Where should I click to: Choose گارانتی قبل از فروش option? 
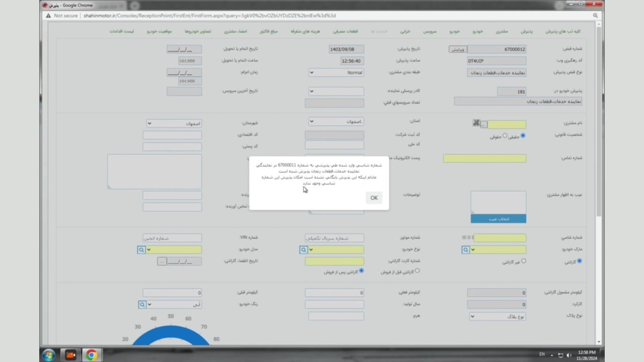(x=417, y=271)
